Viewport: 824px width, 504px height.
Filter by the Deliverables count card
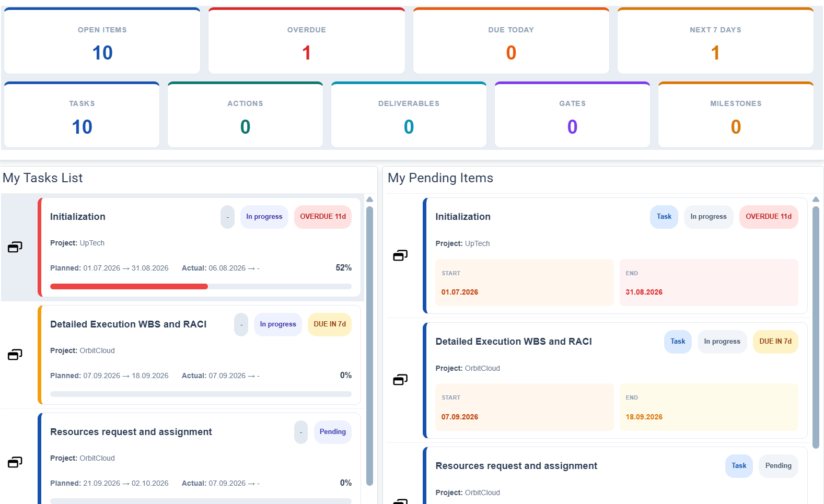(409, 115)
